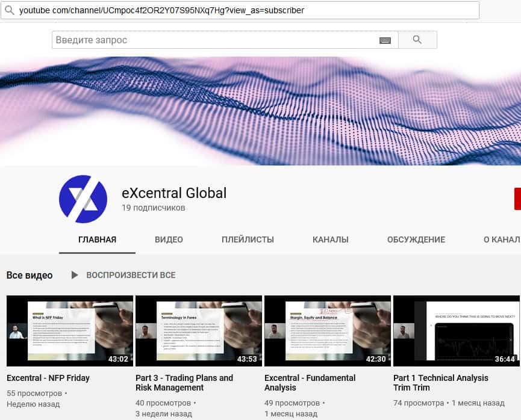Switch to the ОБСУЖДЕНИЕ tab
The height and width of the screenshot is (420, 521).
click(416, 239)
